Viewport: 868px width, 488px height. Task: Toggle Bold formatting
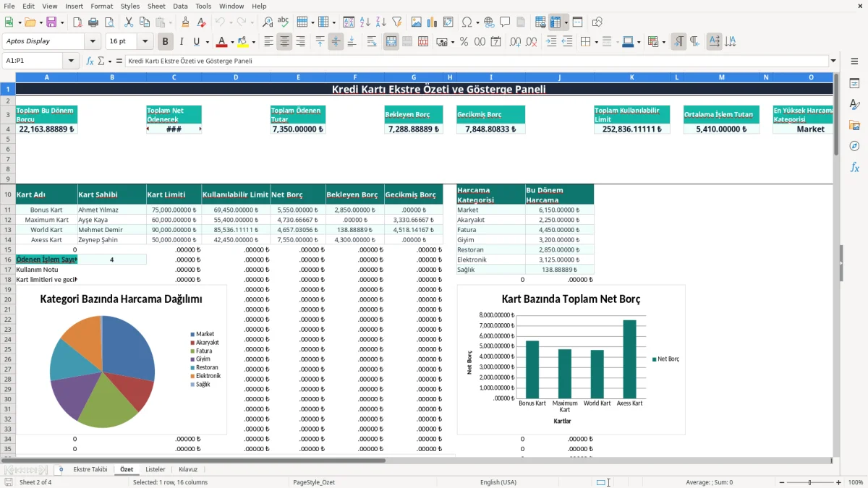pyautogui.click(x=165, y=42)
